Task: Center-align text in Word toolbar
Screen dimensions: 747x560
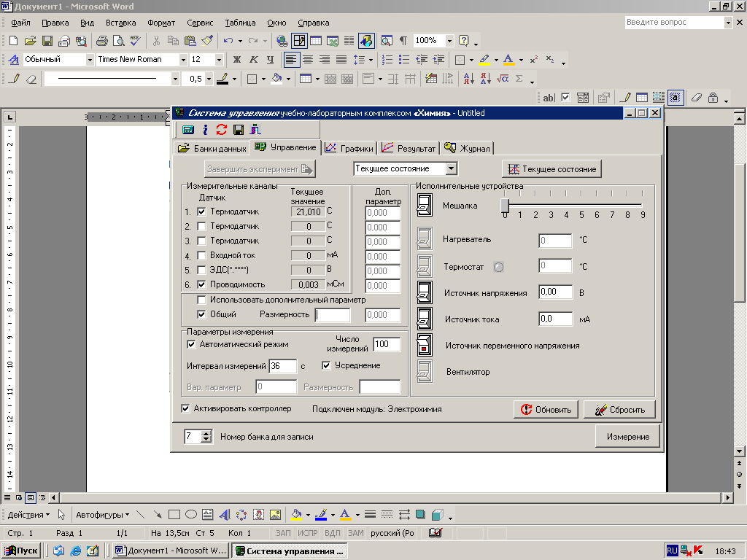Action: click(308, 60)
